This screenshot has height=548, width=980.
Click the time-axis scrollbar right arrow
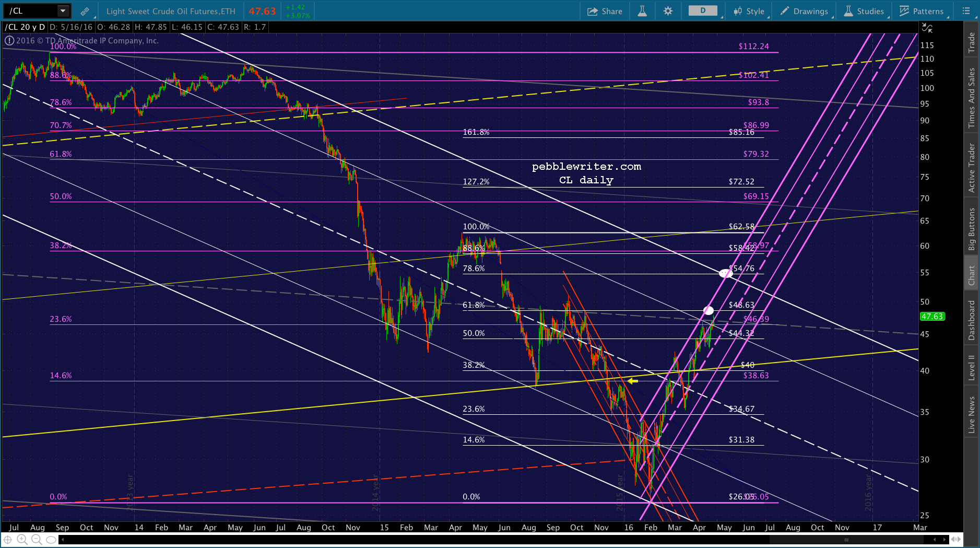(x=944, y=539)
